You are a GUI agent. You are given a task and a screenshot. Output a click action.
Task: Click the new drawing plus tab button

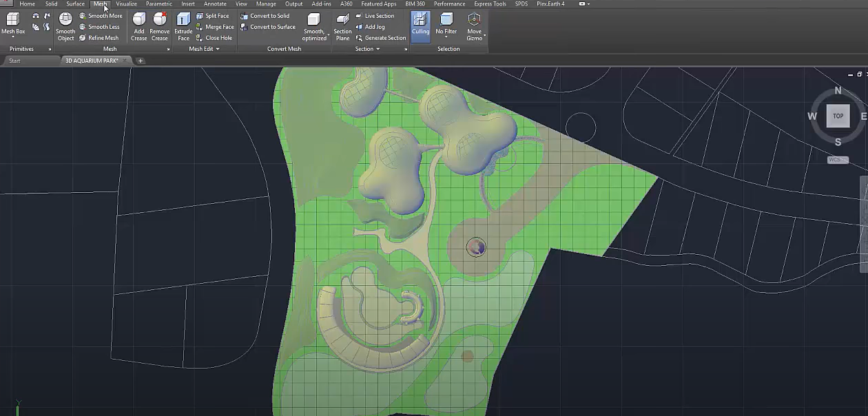click(141, 61)
